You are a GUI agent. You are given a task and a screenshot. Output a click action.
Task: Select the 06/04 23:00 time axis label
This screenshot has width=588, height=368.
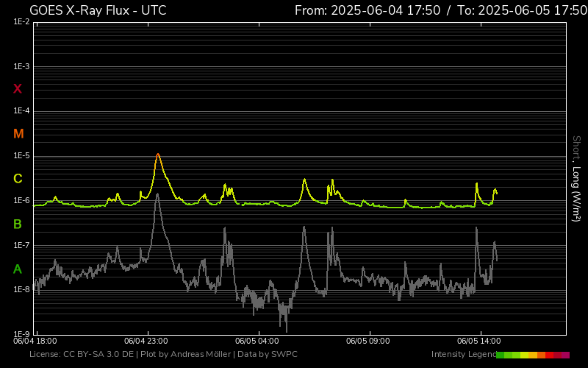coord(146,342)
